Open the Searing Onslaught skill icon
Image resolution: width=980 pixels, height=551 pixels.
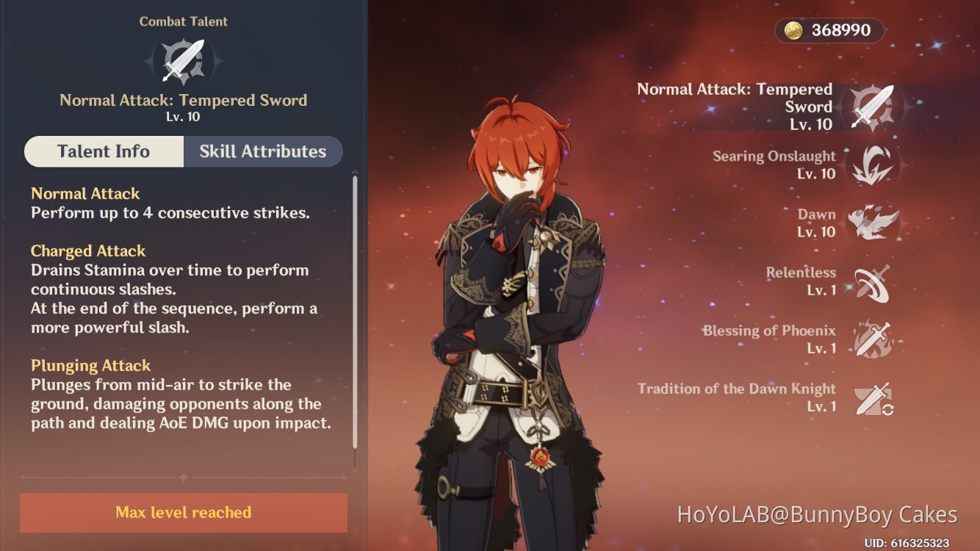click(873, 165)
